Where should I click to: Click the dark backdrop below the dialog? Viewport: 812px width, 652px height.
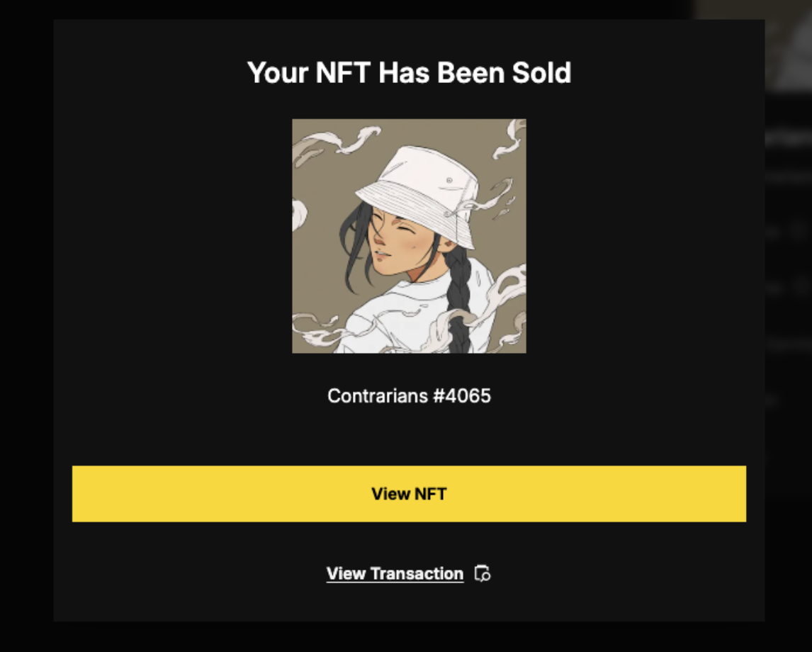[x=409, y=638]
